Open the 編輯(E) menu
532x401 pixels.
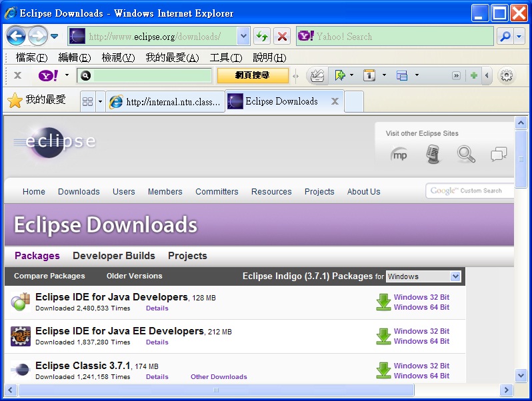pos(74,58)
